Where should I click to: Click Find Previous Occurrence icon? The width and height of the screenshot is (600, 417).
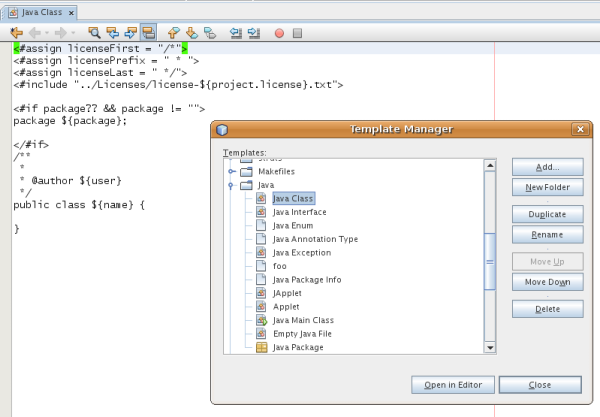coord(112,33)
